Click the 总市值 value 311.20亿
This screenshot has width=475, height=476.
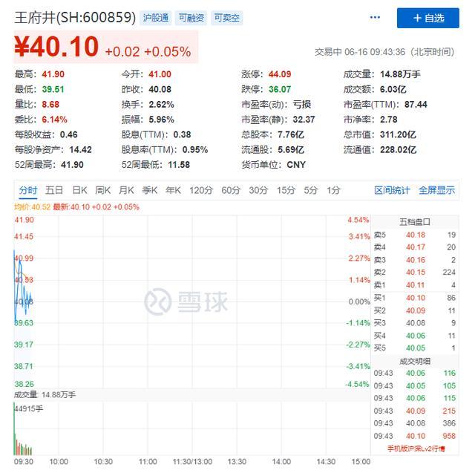pos(398,134)
